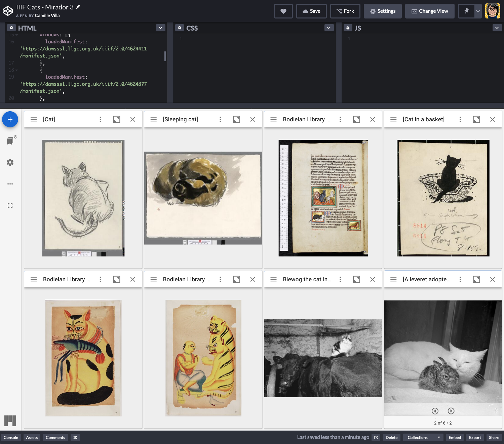Fork this pen
The height and width of the screenshot is (444, 504).
point(345,11)
